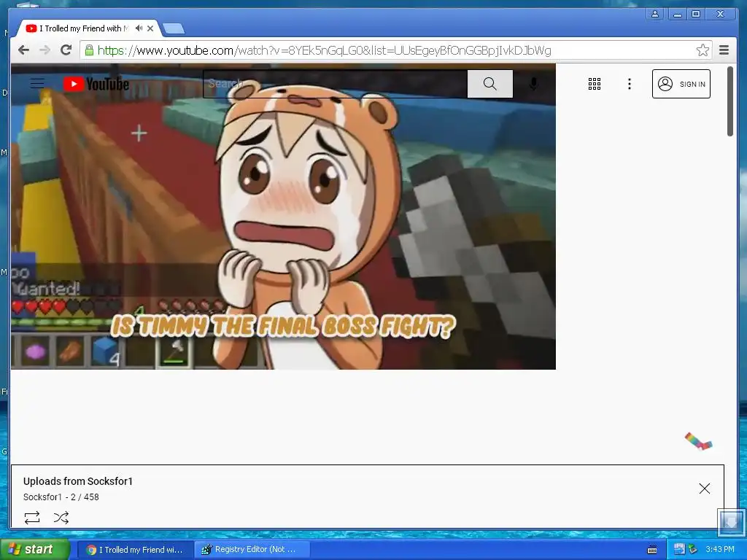Bookmark this page with the star icon
Image resolution: width=747 pixels, height=560 pixels.
coord(703,50)
